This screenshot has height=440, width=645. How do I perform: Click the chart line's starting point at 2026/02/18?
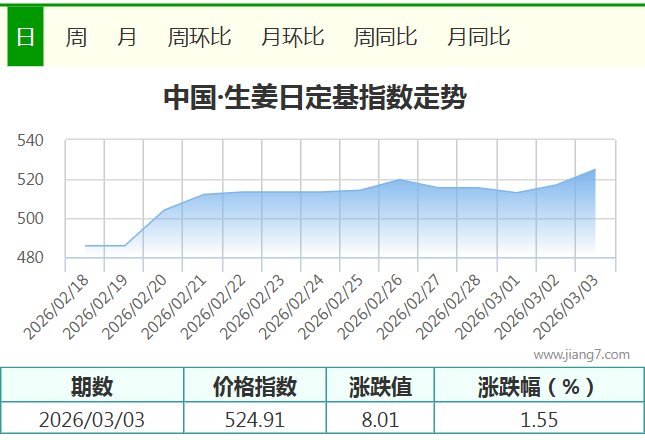86,245
